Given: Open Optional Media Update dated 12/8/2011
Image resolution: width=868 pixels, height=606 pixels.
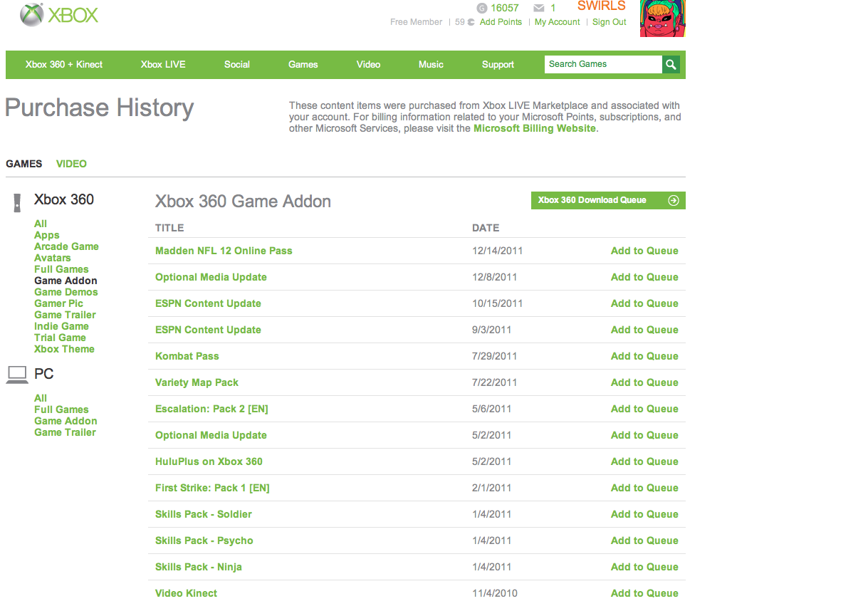Looking at the screenshot, I should coord(211,277).
